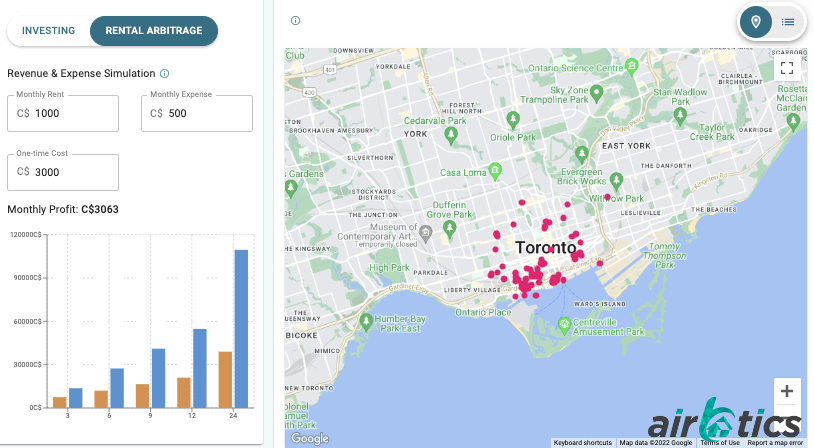Select Cedarvale Park marker

pos(451,136)
